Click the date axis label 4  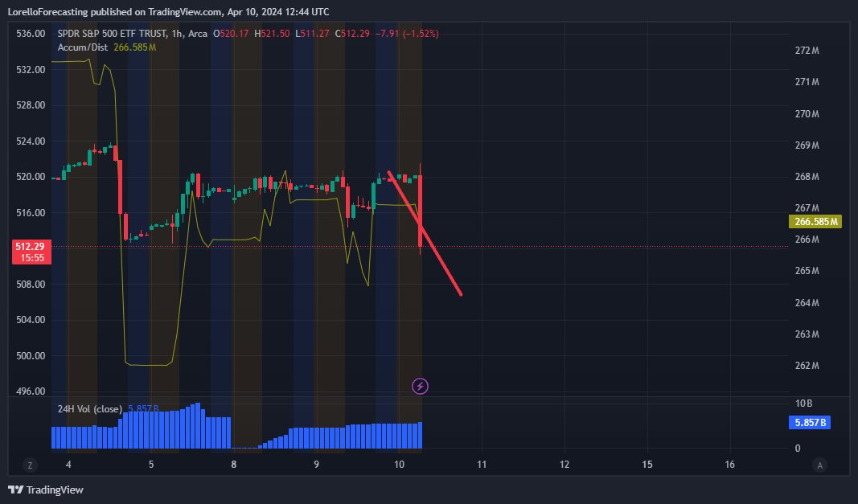pyautogui.click(x=68, y=464)
